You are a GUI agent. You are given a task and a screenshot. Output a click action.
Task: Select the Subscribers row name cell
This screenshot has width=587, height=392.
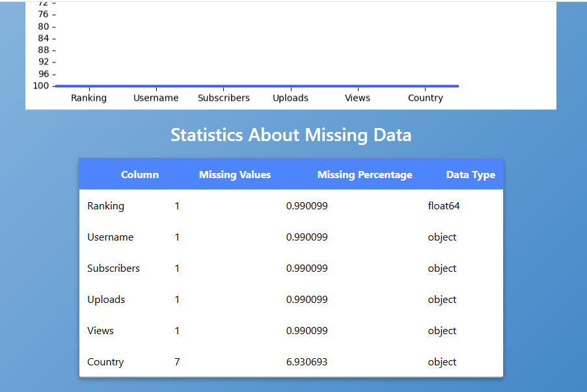click(113, 268)
